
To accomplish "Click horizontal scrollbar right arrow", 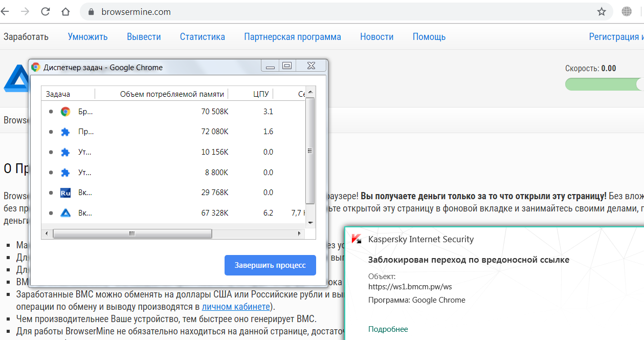I will (x=300, y=233).
